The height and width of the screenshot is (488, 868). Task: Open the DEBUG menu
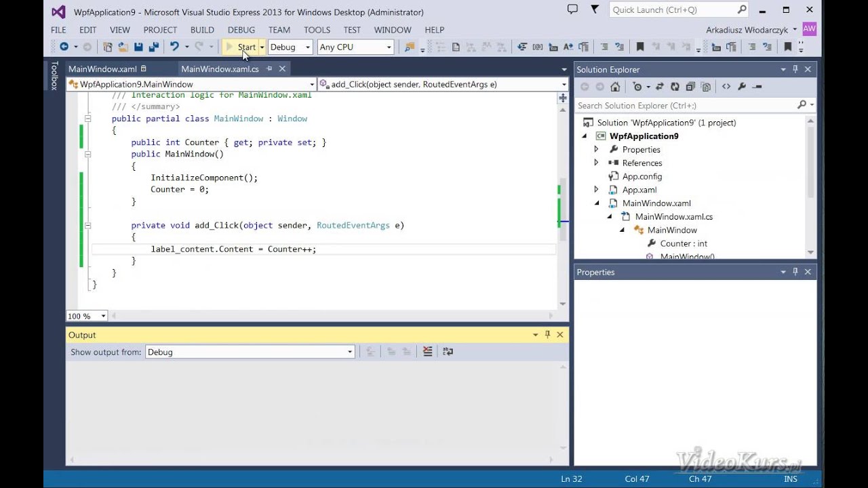click(x=241, y=30)
